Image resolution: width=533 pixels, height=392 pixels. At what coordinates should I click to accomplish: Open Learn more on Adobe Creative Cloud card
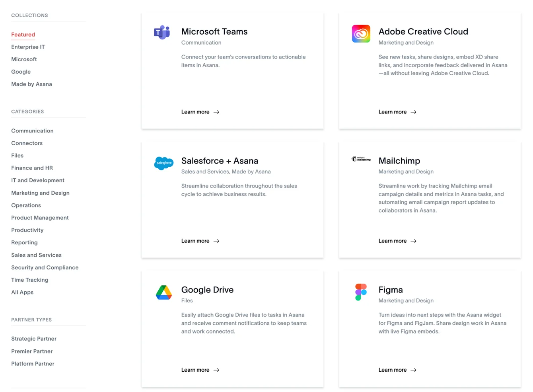click(397, 112)
